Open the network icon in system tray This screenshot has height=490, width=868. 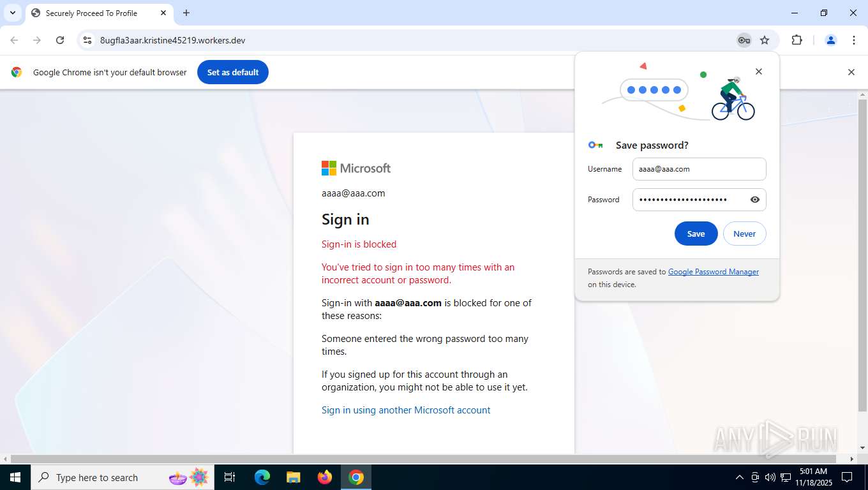coord(786,477)
